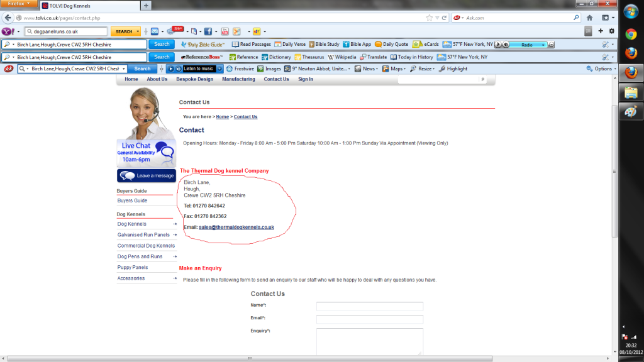644x362 pixels.
Task: Open the About Us page menu
Action: point(157,79)
